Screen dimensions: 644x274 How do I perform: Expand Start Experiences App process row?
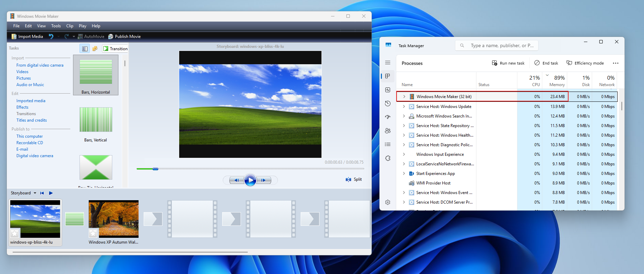click(404, 174)
